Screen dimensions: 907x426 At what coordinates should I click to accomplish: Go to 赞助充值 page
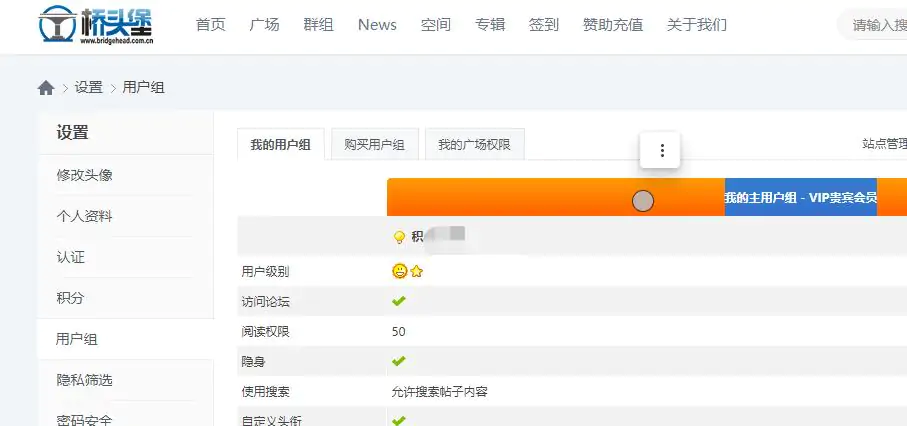pos(613,25)
